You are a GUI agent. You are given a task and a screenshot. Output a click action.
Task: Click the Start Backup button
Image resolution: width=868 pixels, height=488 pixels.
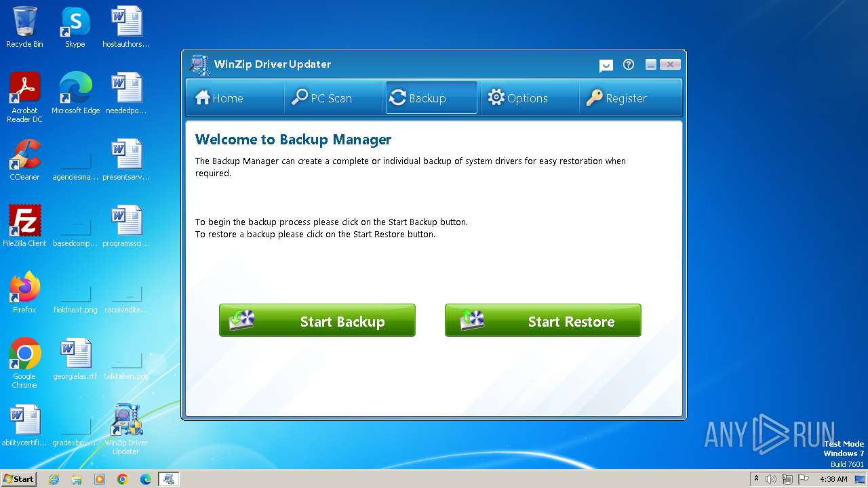pyautogui.click(x=317, y=321)
